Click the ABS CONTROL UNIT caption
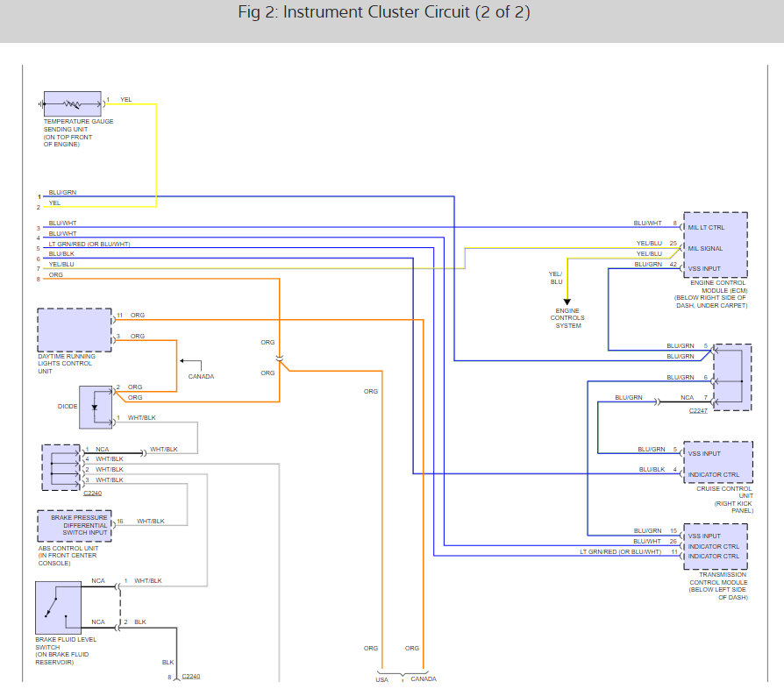 click(x=68, y=556)
